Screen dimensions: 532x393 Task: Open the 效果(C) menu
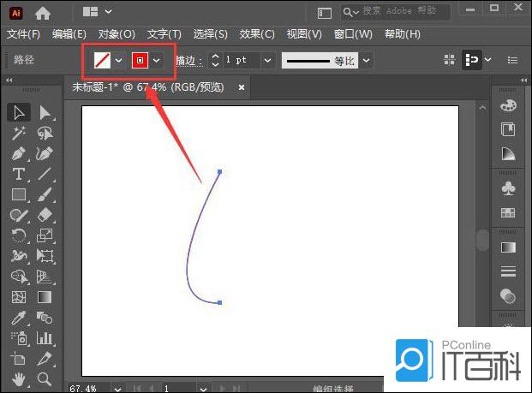(x=256, y=34)
